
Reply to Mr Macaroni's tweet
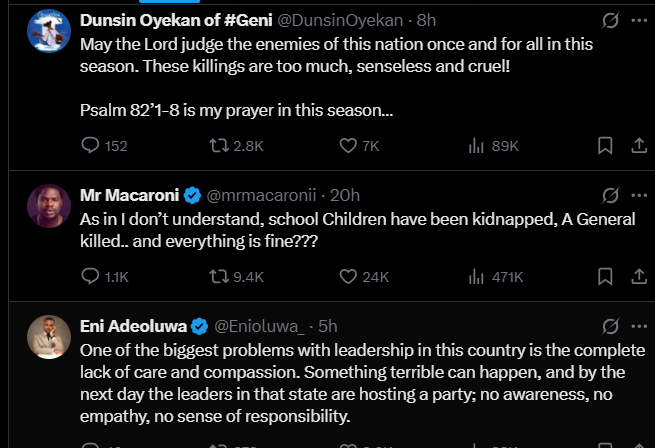tap(91, 276)
